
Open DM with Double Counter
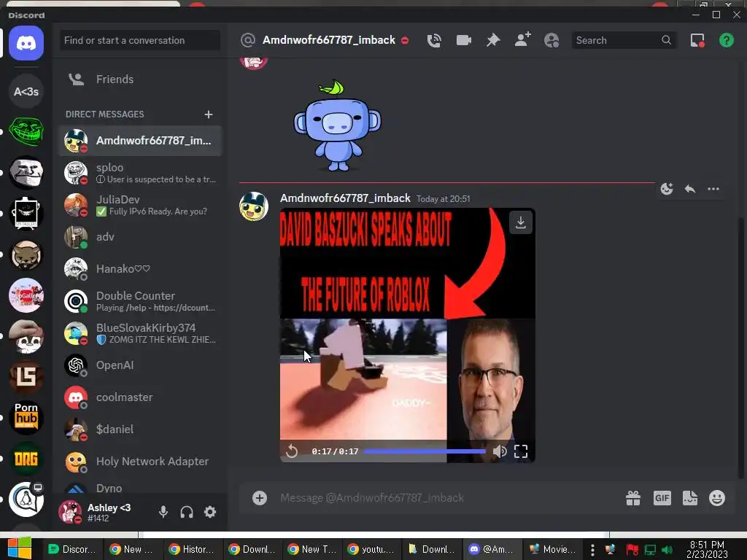coord(140,301)
